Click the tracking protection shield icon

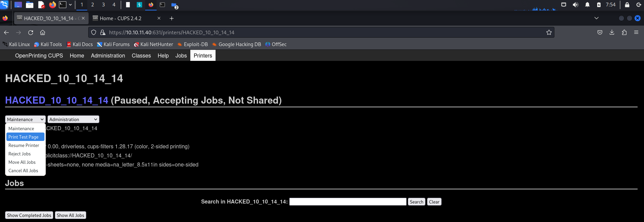94,32
